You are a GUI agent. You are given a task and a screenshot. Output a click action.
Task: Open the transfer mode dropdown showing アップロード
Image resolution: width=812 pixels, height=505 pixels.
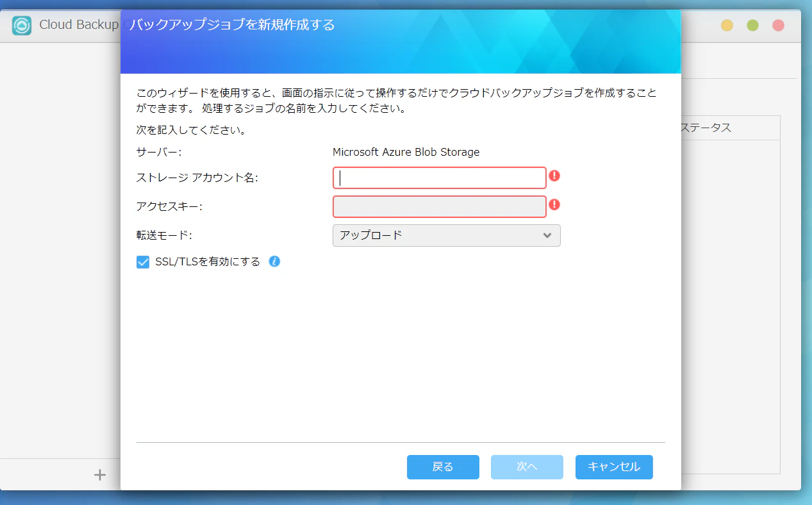[446, 235]
